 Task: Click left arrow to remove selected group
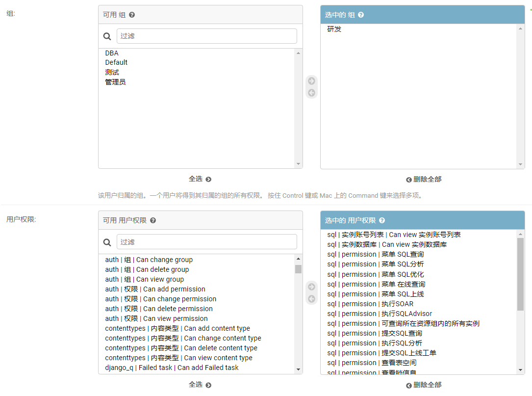[311, 93]
